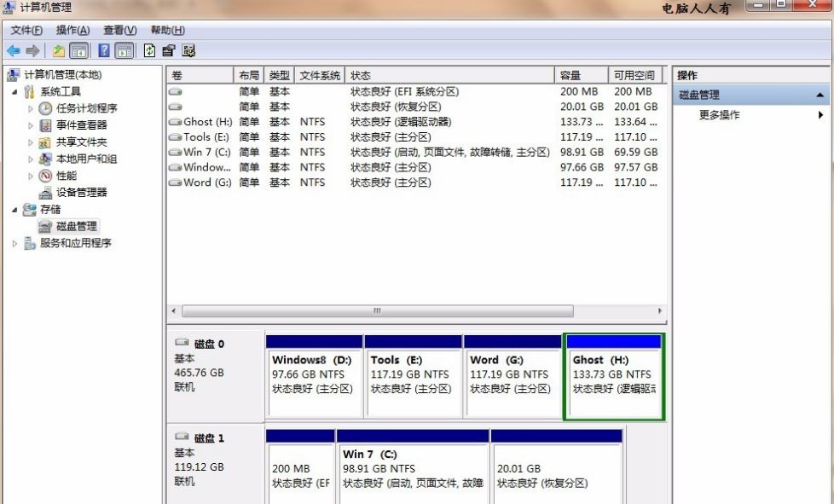Expand the 本地用户和组 tree arrow
The height and width of the screenshot is (504, 834).
point(31,159)
